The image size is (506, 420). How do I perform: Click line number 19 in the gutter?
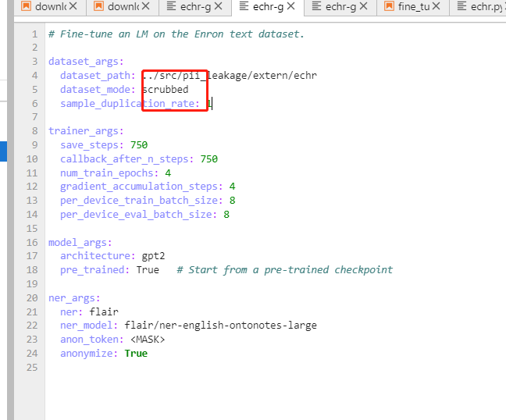[x=32, y=284]
